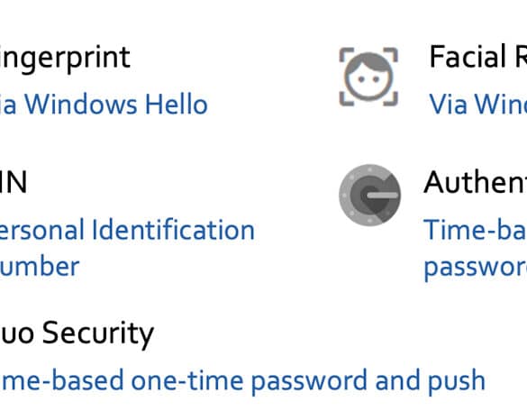Open the Via Windows Hello link under Fingerprint
Image resolution: width=527 pixels, height=420 pixels.
104,105
